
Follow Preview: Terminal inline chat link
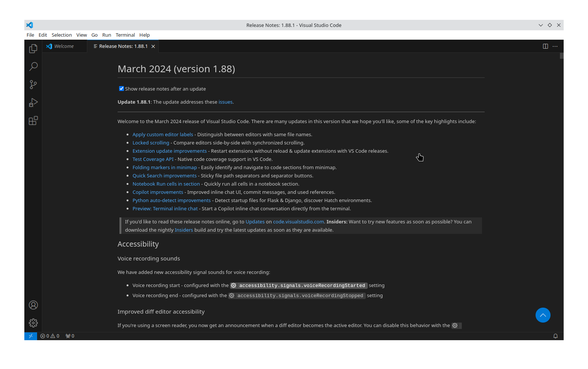point(165,209)
